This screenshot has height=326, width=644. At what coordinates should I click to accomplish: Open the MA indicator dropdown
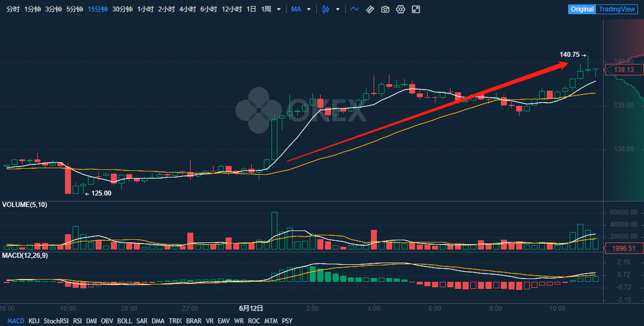click(301, 9)
